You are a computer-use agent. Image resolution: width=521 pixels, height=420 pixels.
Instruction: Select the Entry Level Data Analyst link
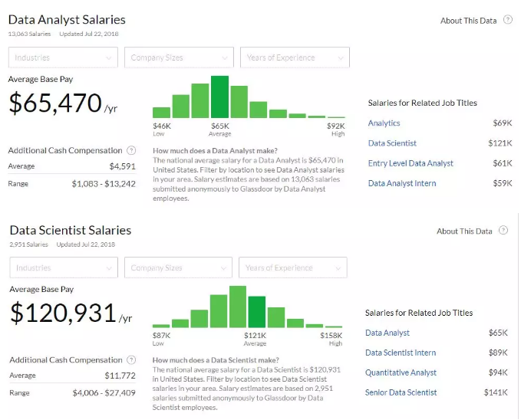tap(411, 163)
